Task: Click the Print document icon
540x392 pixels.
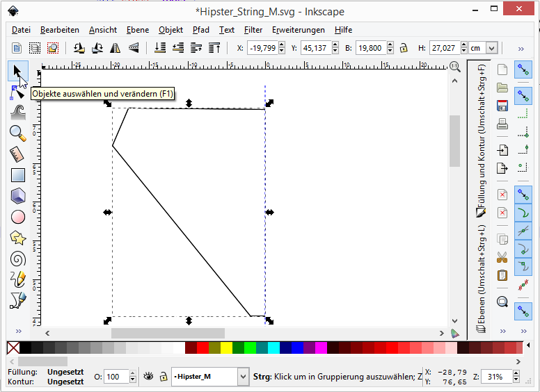Action: click(502, 124)
